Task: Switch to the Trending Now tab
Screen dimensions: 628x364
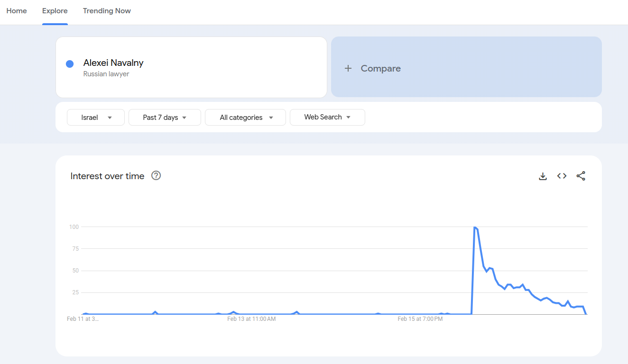Action: point(107,11)
